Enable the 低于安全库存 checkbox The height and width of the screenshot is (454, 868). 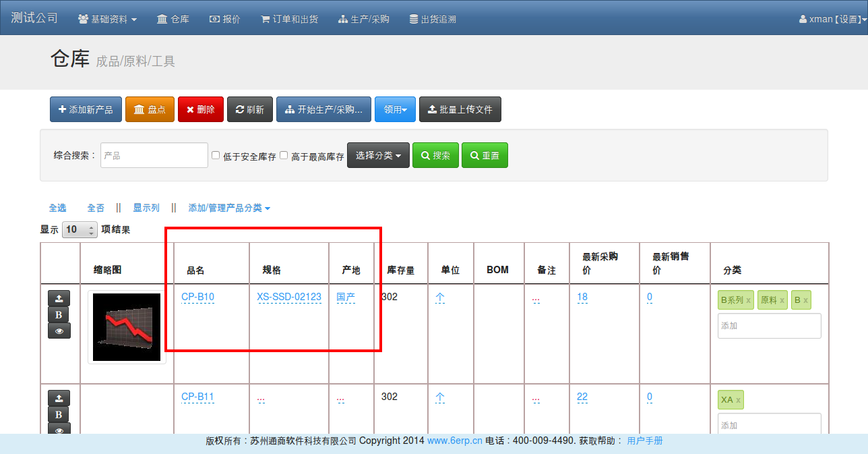coord(216,155)
